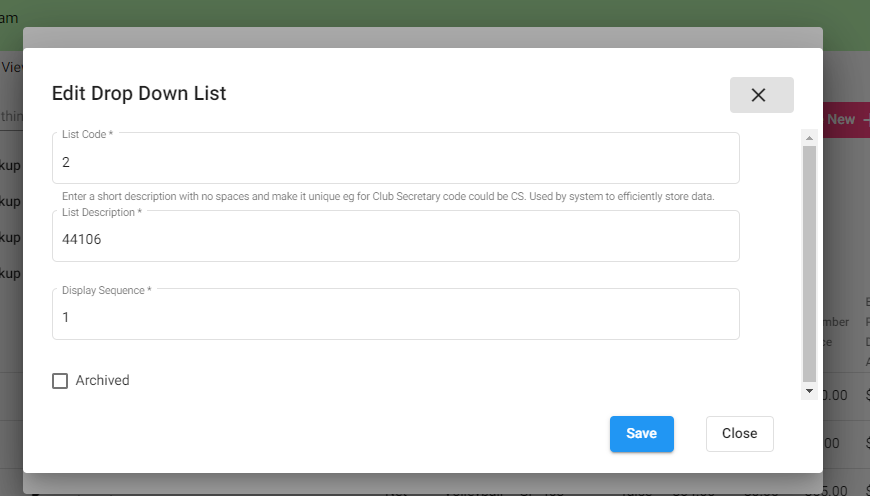This screenshot has width=870, height=496.
Task: Tick the Archived checkbox
Action: click(x=60, y=381)
